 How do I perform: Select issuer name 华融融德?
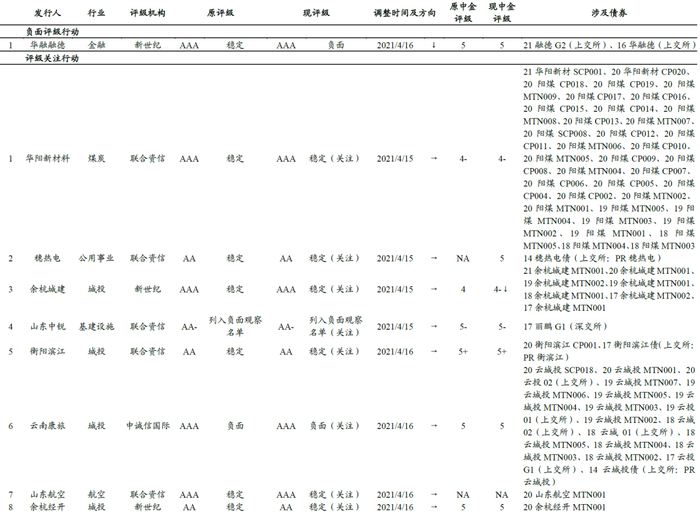(x=47, y=45)
